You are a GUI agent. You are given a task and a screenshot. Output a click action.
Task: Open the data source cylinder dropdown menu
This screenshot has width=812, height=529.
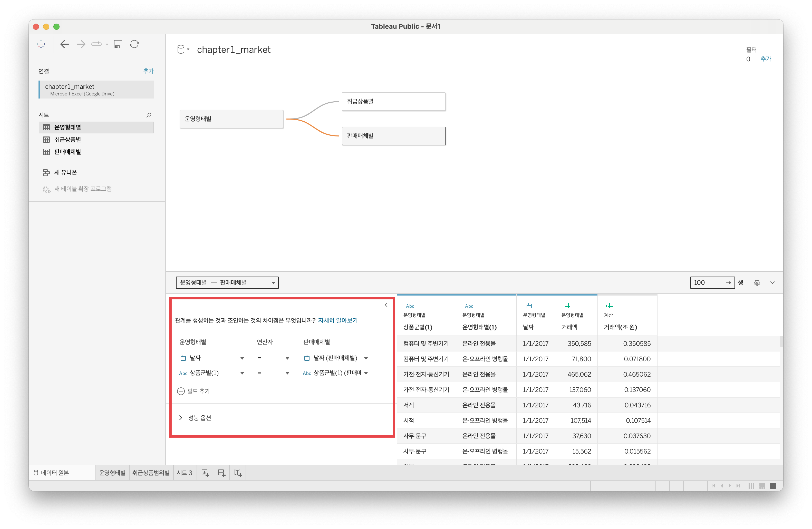[183, 50]
